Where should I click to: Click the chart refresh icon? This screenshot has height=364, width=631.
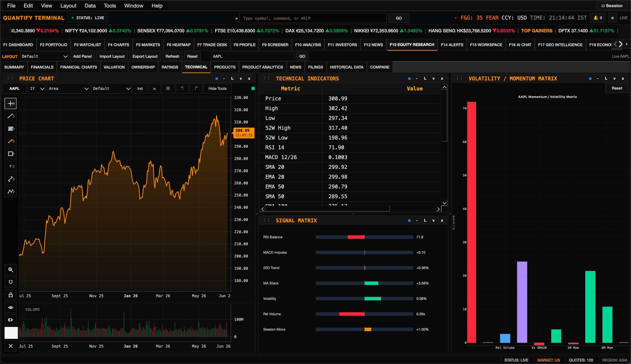coord(155,89)
